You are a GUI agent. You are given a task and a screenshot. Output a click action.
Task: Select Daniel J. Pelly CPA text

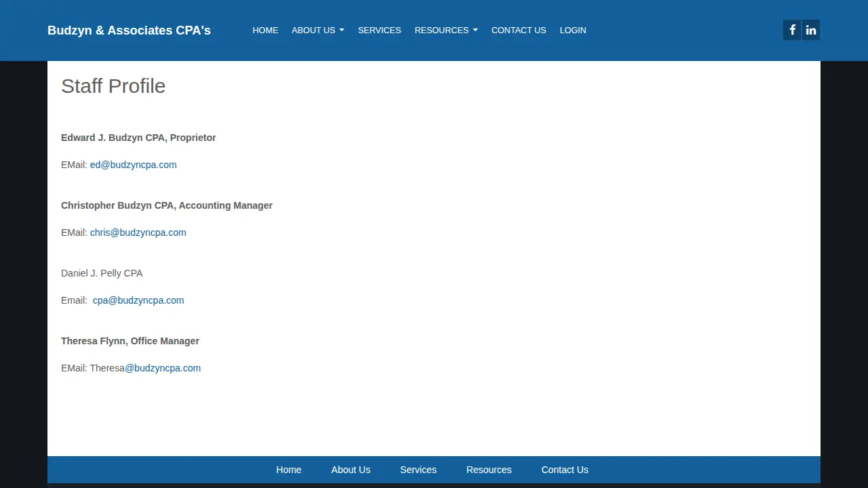click(x=102, y=273)
